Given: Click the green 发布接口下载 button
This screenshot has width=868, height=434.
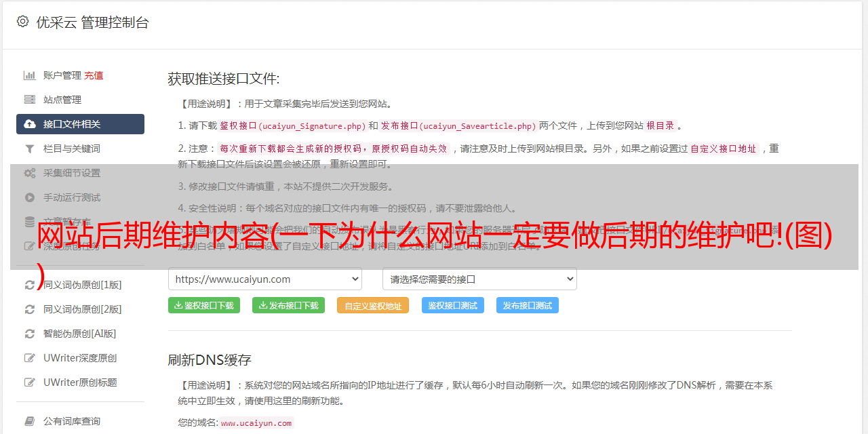Looking at the screenshot, I should click(x=288, y=305).
